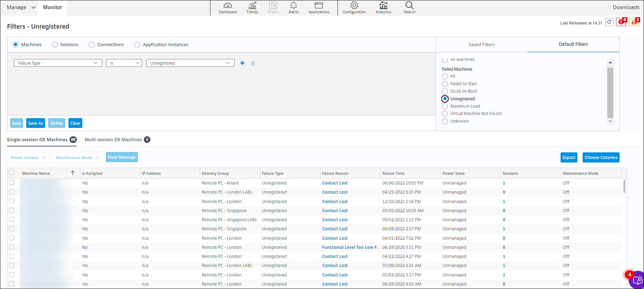This screenshot has height=289, width=644.
Task: Click the Save filter button
Action: (x=16, y=123)
